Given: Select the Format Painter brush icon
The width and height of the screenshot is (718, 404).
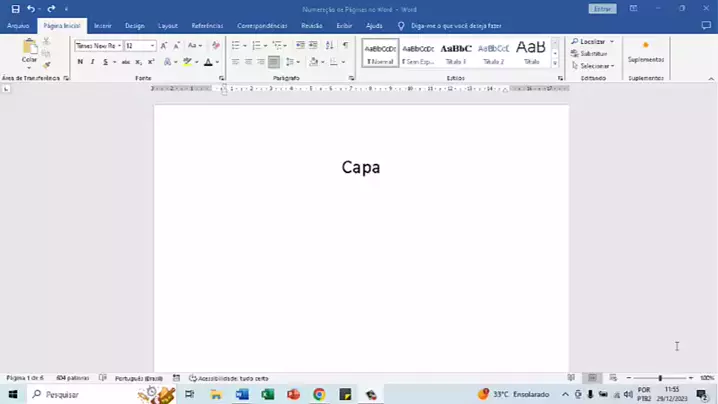Looking at the screenshot, I should [x=46, y=64].
